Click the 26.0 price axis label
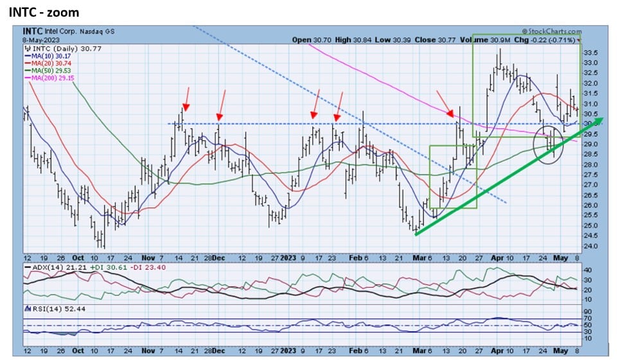The image size is (618, 364). pyautogui.click(x=592, y=205)
